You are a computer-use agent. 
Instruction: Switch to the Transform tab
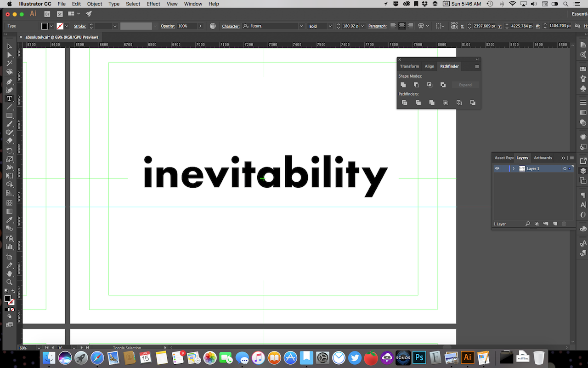tap(409, 66)
